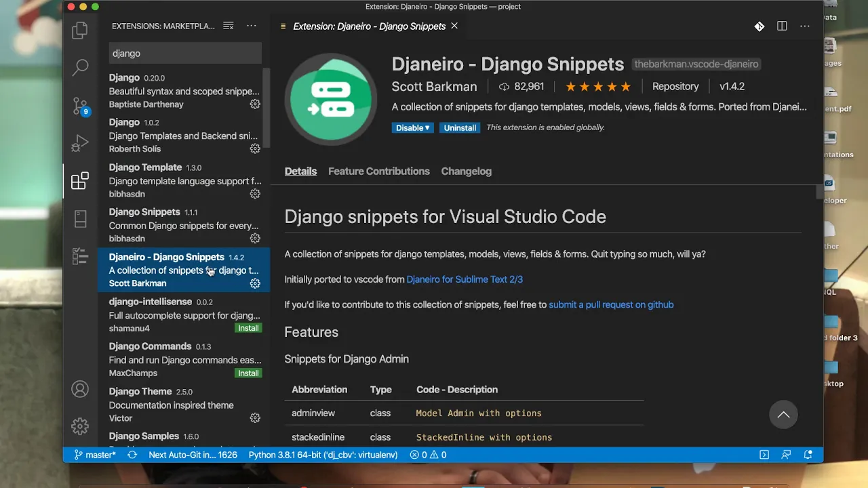Select django-intellisense extension entry
The image size is (868, 488).
(x=184, y=314)
